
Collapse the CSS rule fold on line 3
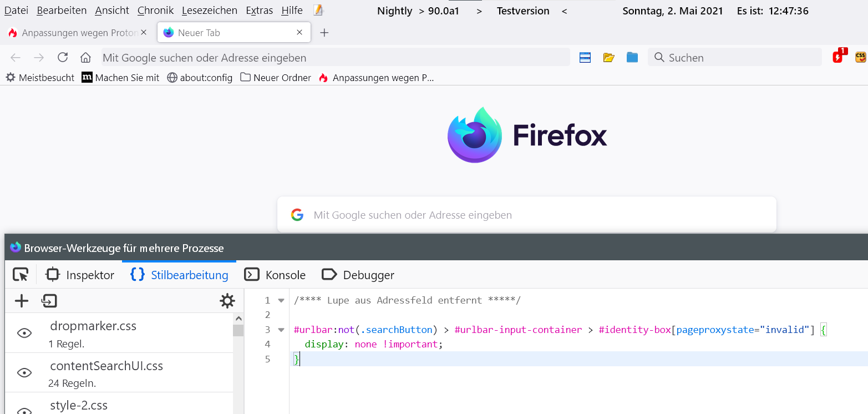point(281,330)
